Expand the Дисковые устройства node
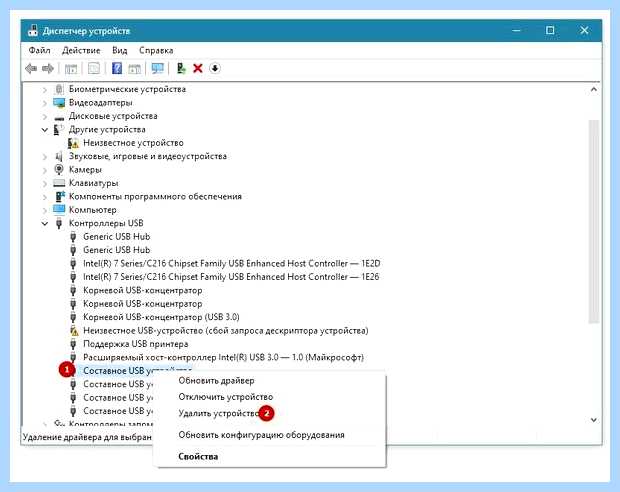 tap(45, 117)
